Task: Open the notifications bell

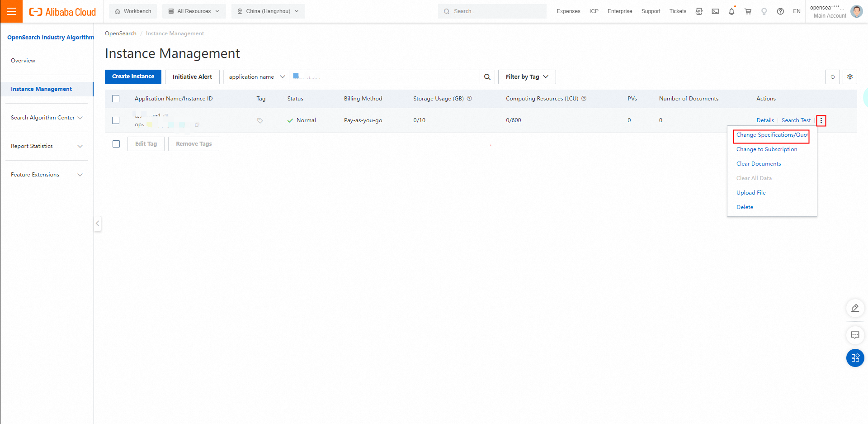Action: [x=731, y=11]
